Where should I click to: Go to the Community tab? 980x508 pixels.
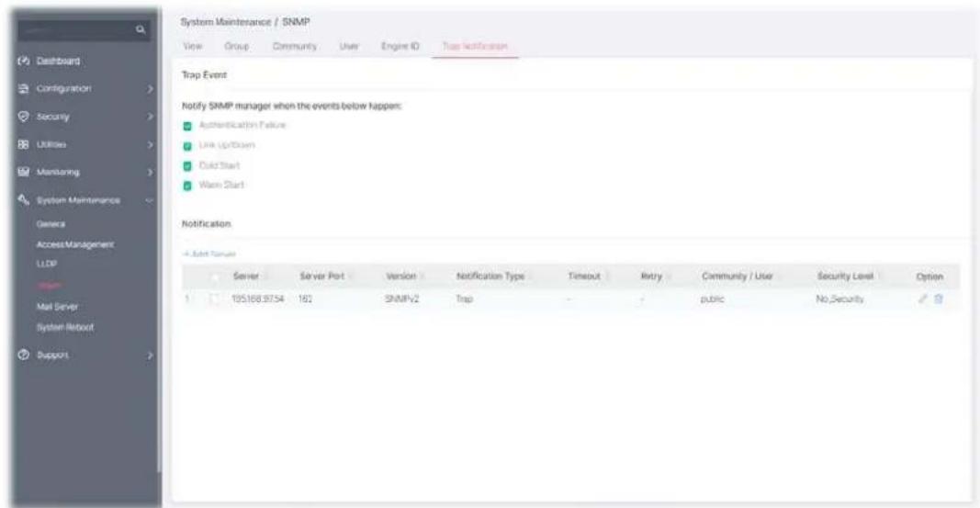point(295,46)
